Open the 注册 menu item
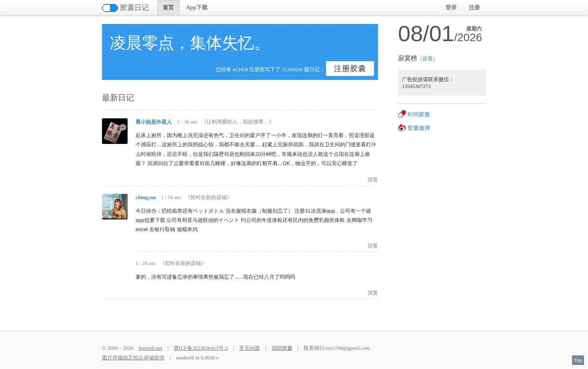 pos(474,8)
